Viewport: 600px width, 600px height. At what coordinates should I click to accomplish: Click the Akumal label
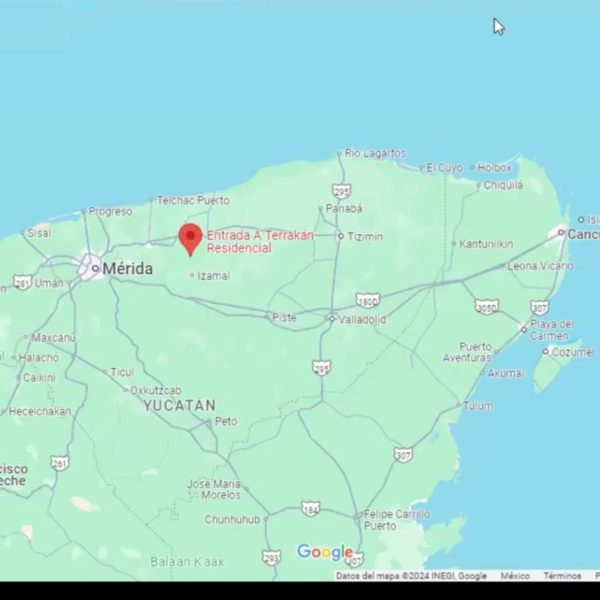tap(506, 373)
